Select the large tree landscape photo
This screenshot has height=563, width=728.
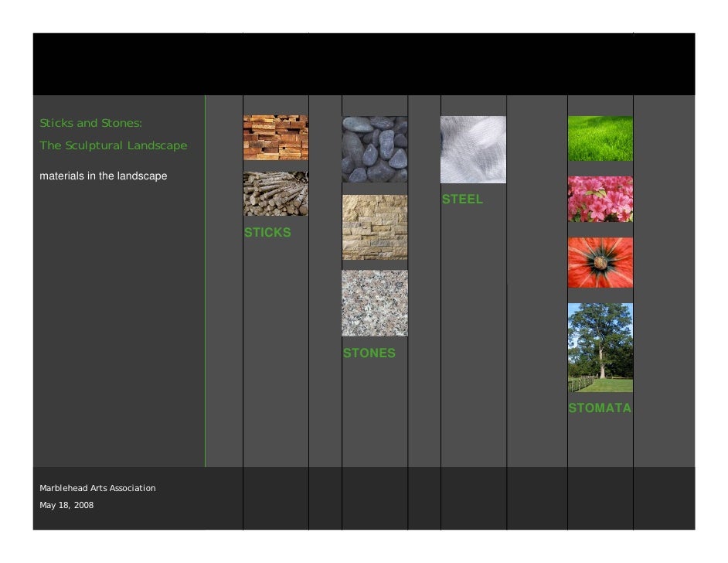[x=600, y=347]
